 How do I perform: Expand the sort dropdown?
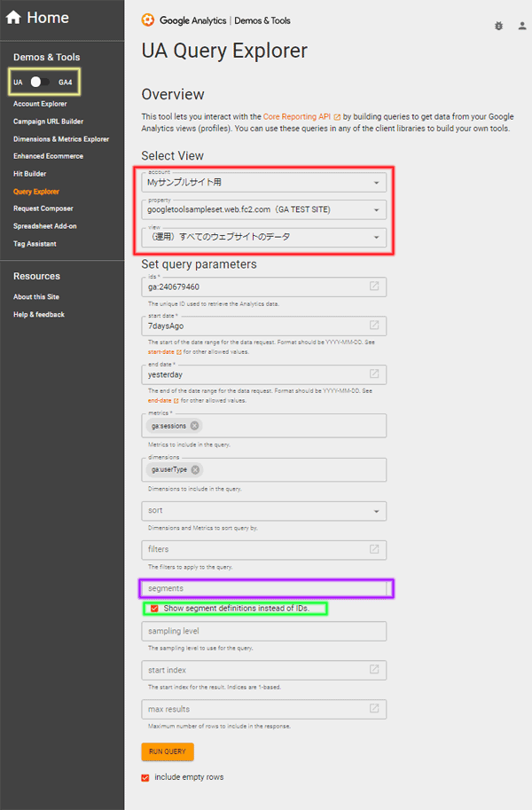point(264,511)
